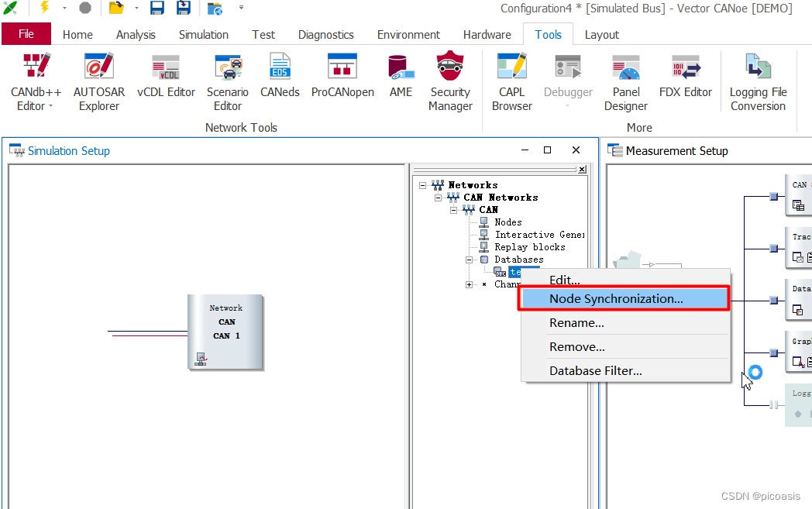The width and height of the screenshot is (812, 509).
Task: Open the CAPL Browser
Action: [511, 82]
